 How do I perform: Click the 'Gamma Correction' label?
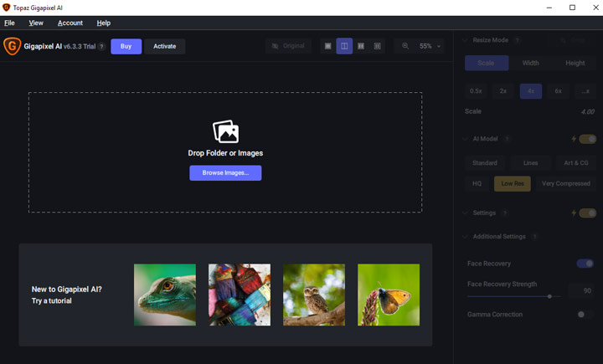(495, 315)
